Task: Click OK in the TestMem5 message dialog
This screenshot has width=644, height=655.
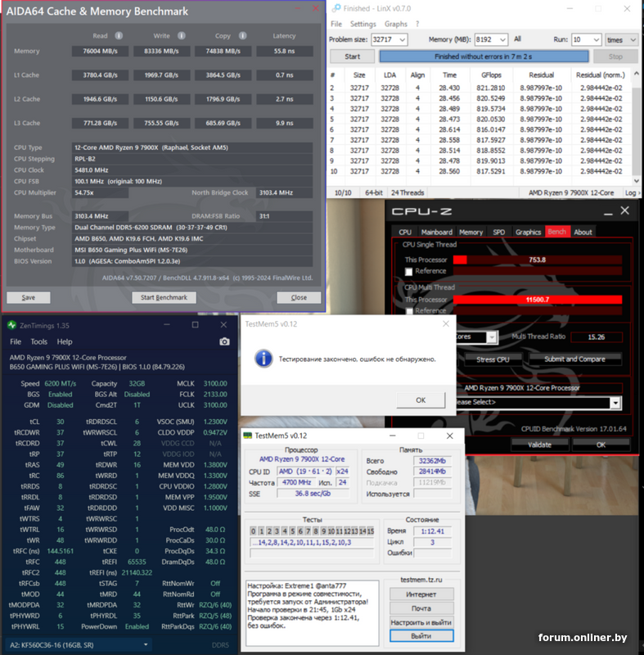Action: pyautogui.click(x=421, y=400)
